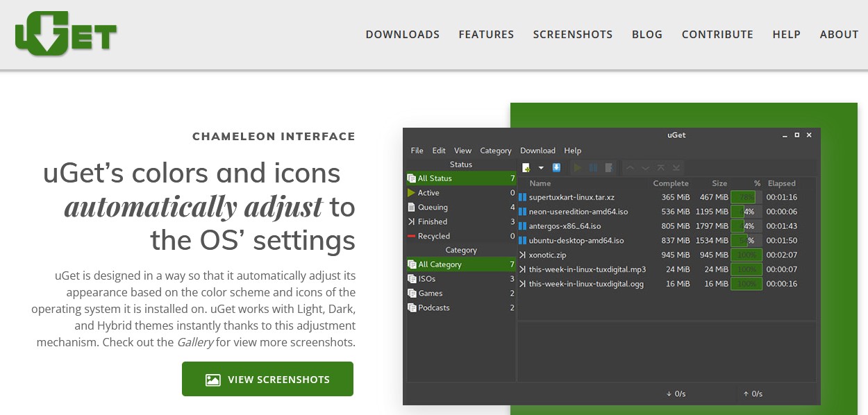868x415 pixels.
Task: Open the ABOUT navigation link
Action: coord(839,34)
